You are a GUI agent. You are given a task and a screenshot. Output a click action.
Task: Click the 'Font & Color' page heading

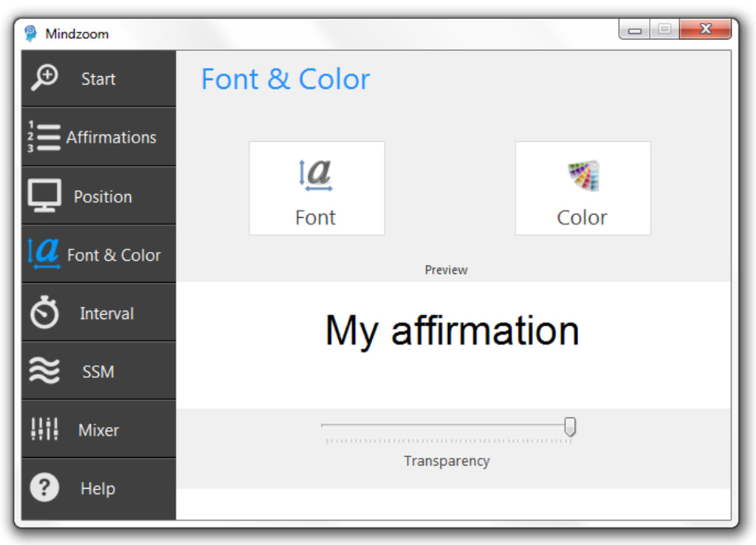click(286, 79)
